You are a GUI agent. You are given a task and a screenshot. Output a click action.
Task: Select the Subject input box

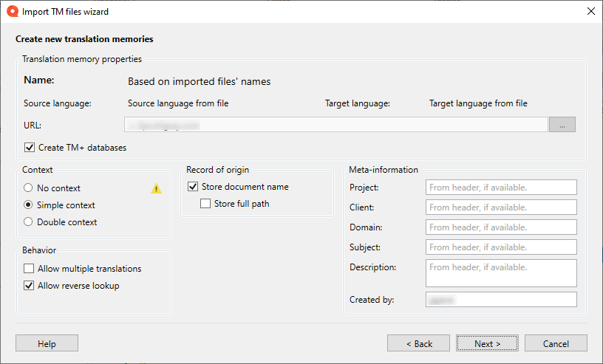pos(500,247)
